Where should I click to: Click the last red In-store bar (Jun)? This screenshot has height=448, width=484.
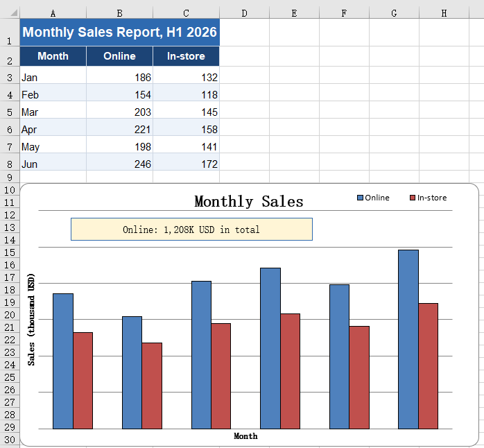(x=429, y=366)
